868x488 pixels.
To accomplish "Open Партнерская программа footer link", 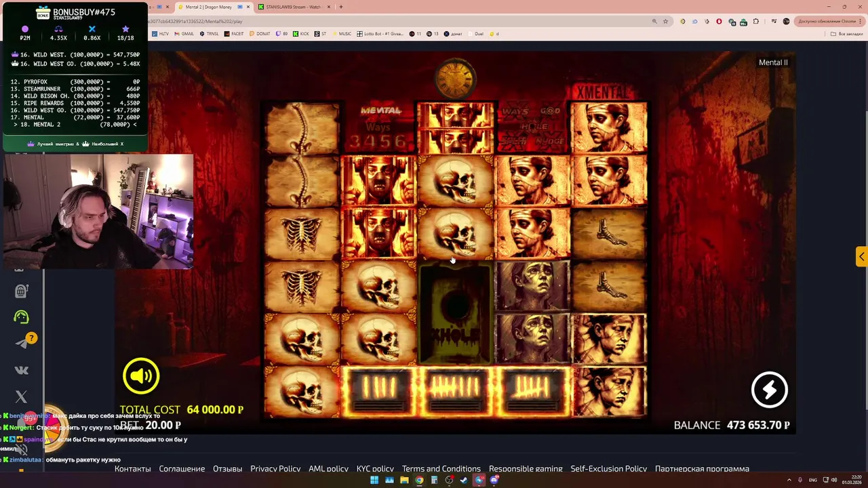I will pos(702,468).
